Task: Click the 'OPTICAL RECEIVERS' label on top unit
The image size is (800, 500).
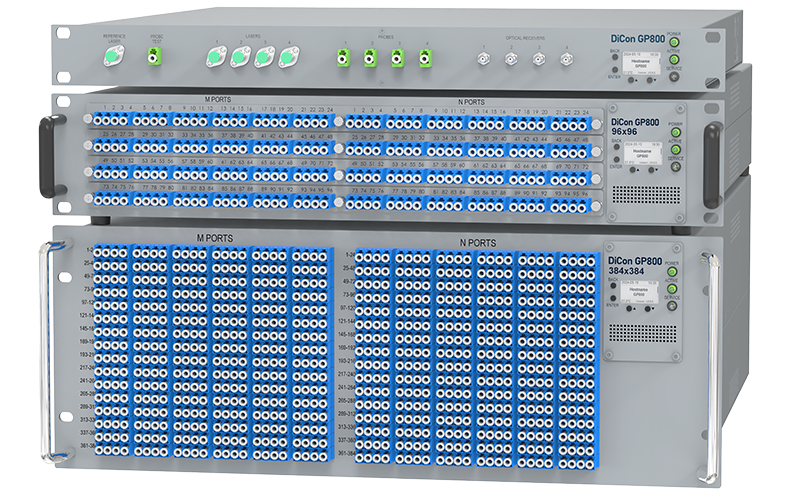Action: tap(526, 38)
